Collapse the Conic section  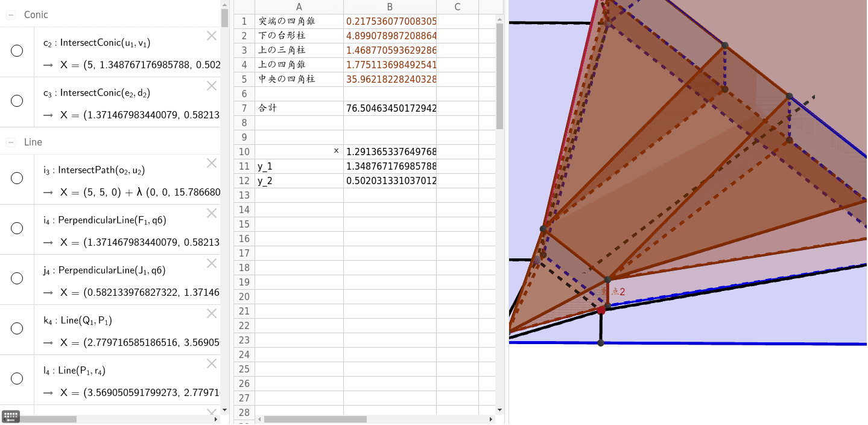point(11,15)
